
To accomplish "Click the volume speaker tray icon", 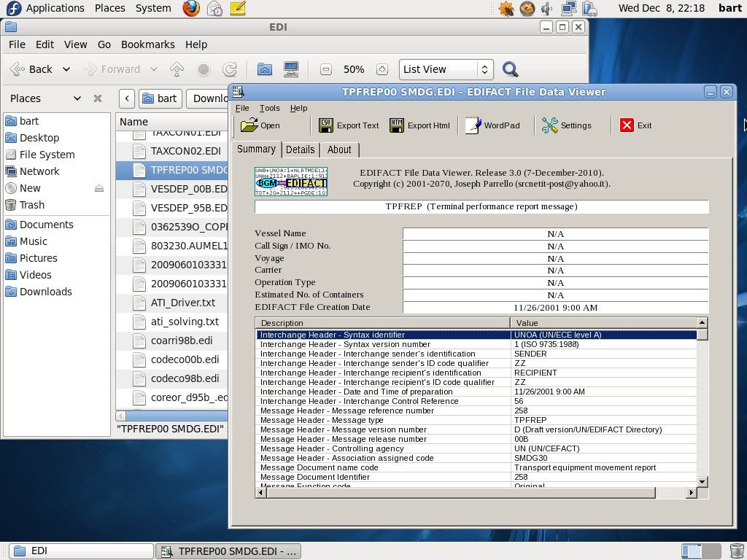I will (x=547, y=8).
